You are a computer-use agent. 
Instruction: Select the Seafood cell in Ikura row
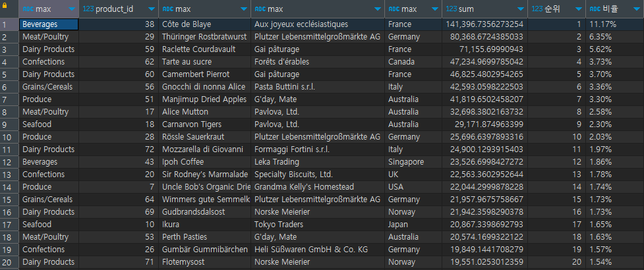(49, 225)
